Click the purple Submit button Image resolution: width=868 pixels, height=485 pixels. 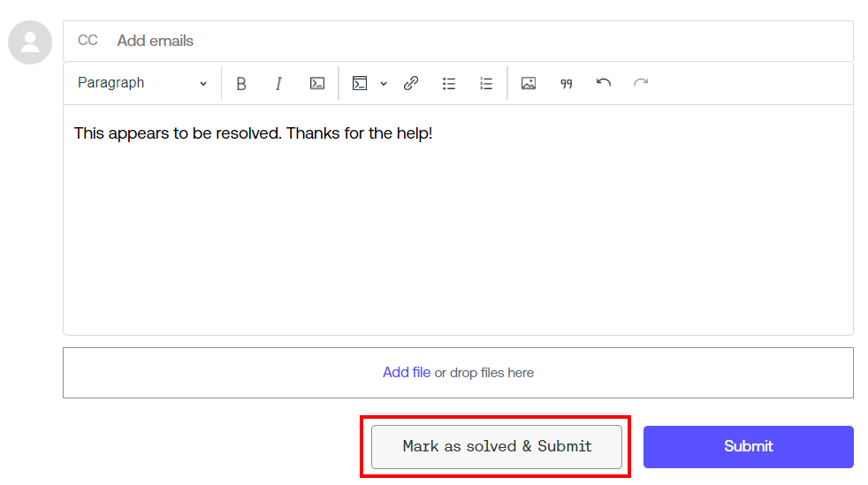[749, 447]
